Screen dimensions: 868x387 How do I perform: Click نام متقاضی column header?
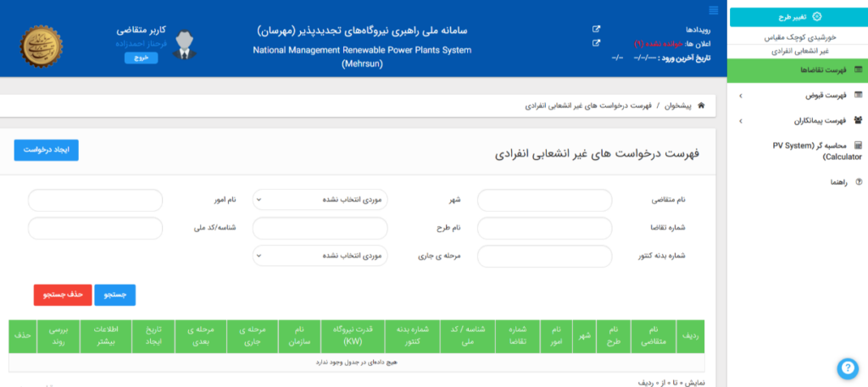654,336
